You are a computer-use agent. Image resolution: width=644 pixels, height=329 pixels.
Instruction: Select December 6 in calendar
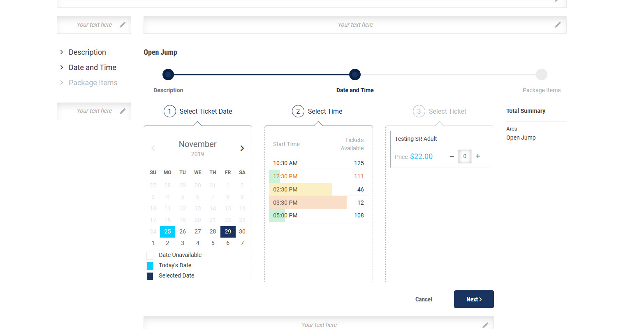[x=228, y=243]
